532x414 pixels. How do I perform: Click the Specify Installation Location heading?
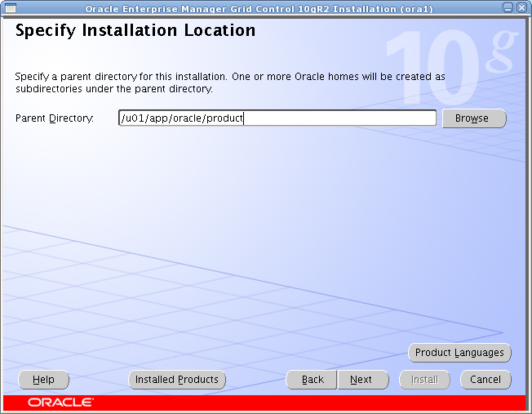click(x=135, y=31)
